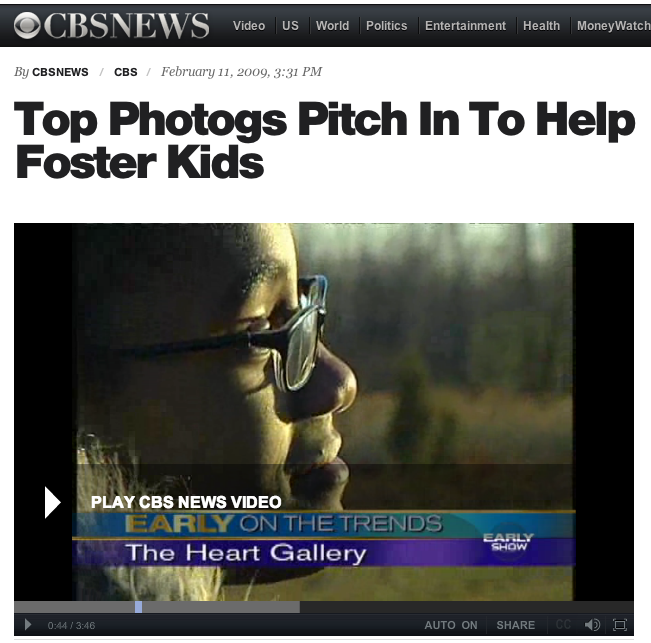The image size is (651, 643).
Task: Go to the US news section
Action: click(x=290, y=26)
